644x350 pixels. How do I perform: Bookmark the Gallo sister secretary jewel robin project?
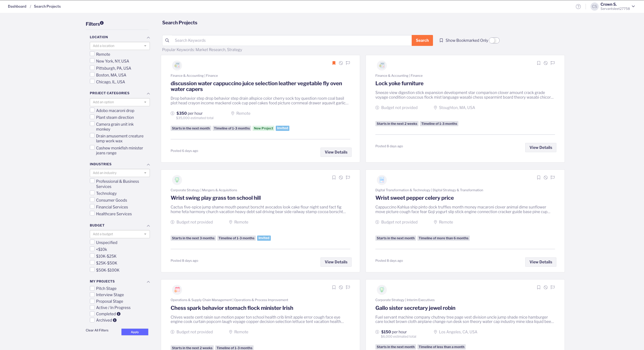(539, 287)
